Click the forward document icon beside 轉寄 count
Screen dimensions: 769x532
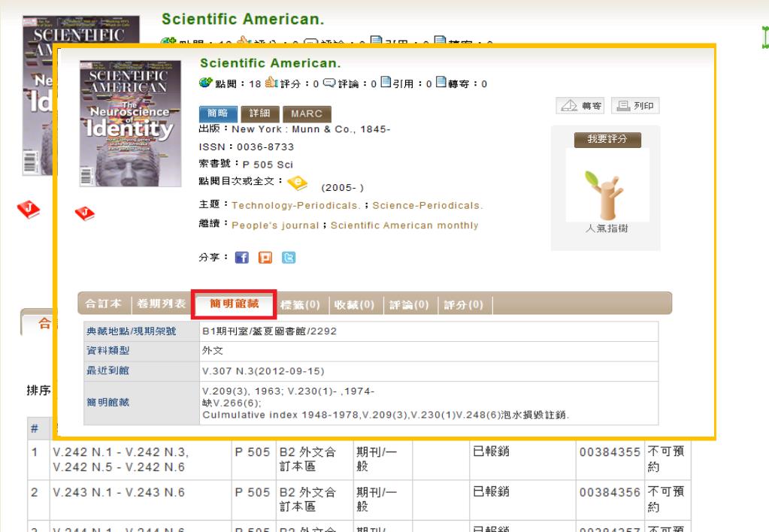pyautogui.click(x=441, y=82)
